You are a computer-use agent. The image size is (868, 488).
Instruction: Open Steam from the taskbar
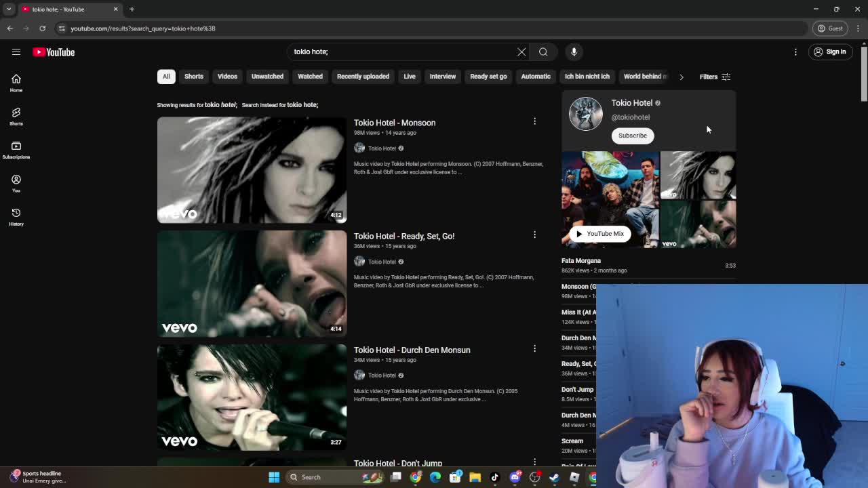(x=554, y=477)
